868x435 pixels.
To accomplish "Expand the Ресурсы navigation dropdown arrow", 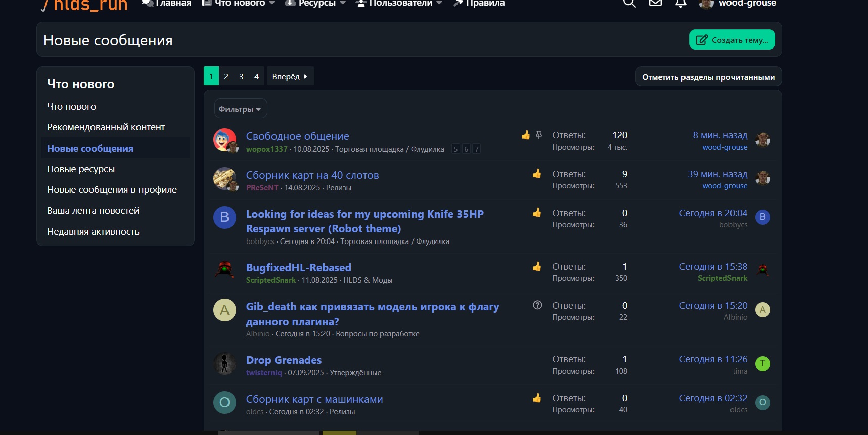I will coord(343,3).
